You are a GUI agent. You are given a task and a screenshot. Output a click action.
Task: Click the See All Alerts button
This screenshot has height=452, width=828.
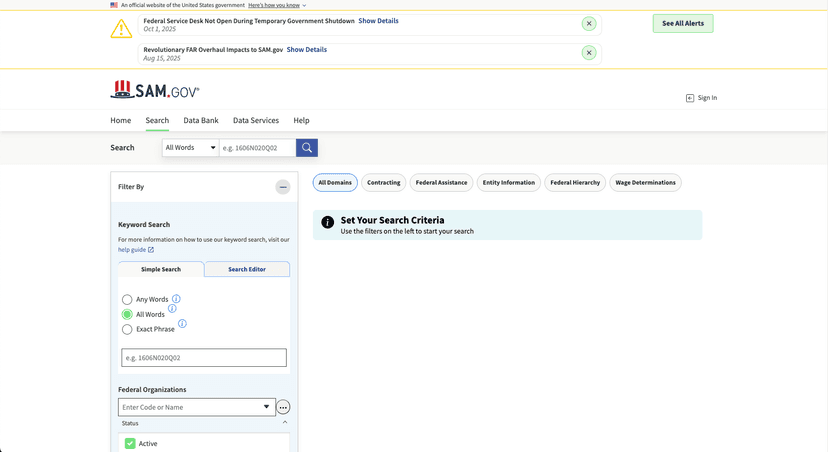[x=682, y=23]
